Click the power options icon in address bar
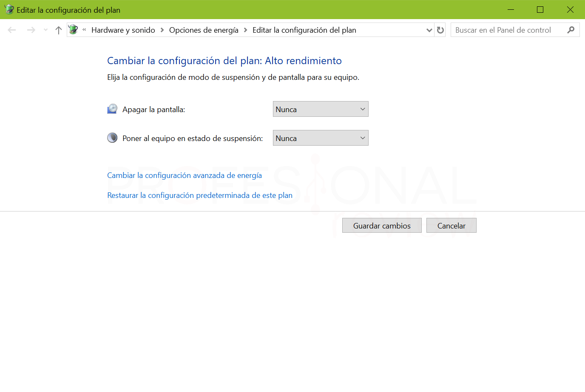585x392 pixels. point(74,30)
